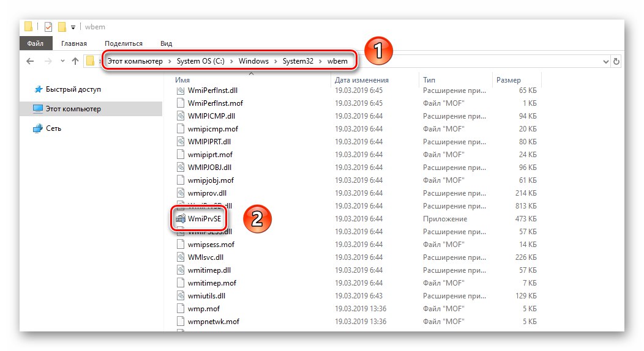The height and width of the screenshot is (351, 644).
Task: Click the dll icon beside wmiutils.dll
Action: coord(181,296)
